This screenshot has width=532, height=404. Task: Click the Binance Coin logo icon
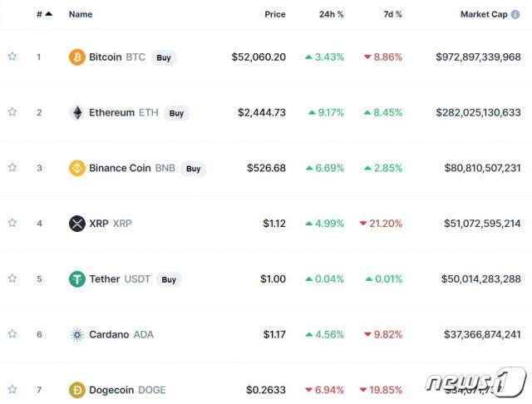77,168
